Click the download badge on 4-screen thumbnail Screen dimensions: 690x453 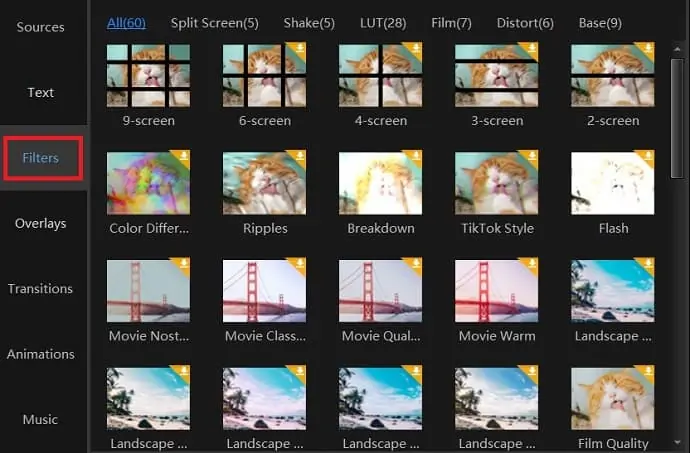[416, 48]
